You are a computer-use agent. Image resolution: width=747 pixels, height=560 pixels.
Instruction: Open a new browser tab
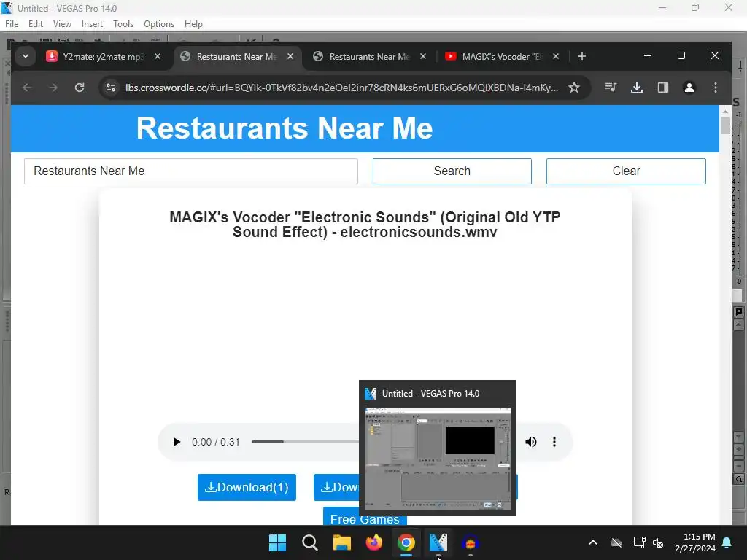[581, 56]
